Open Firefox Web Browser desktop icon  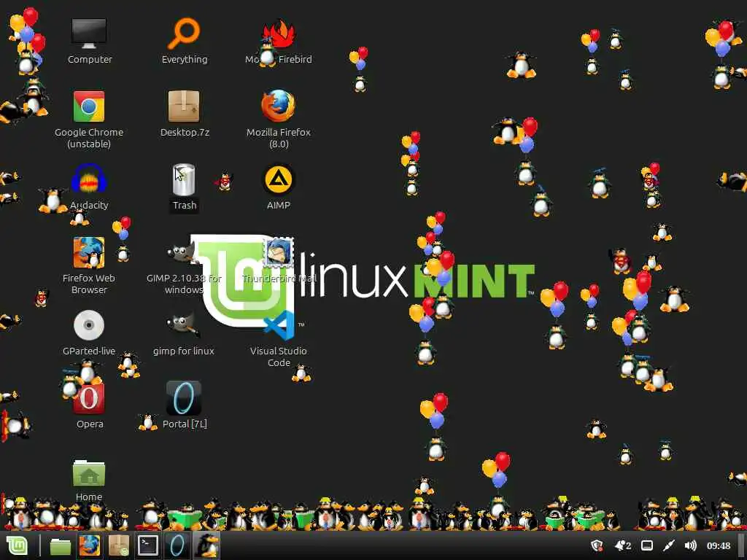[x=89, y=253]
